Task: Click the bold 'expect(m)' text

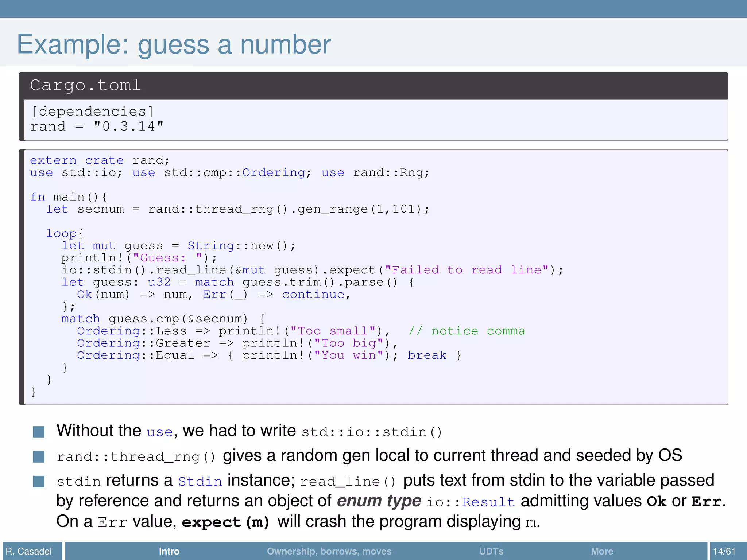Action: pos(225,522)
